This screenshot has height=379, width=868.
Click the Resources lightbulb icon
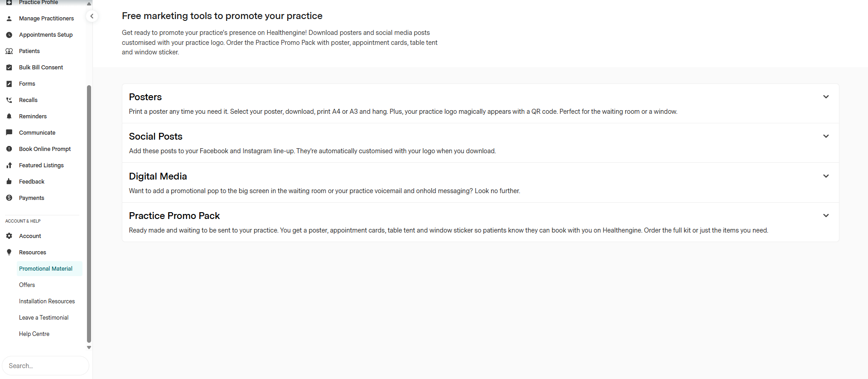(x=9, y=253)
